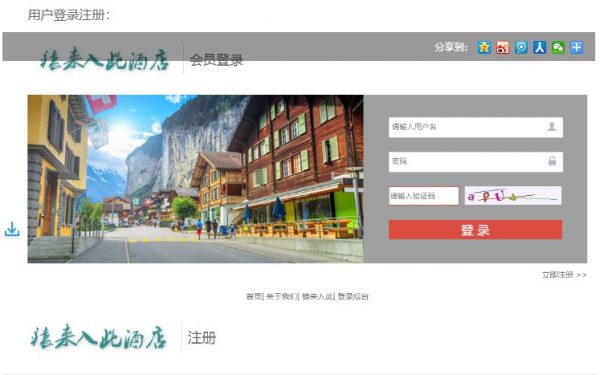Click the 用户登录注册: caption text
Viewport: 600px width, 375px height.
coord(69,15)
